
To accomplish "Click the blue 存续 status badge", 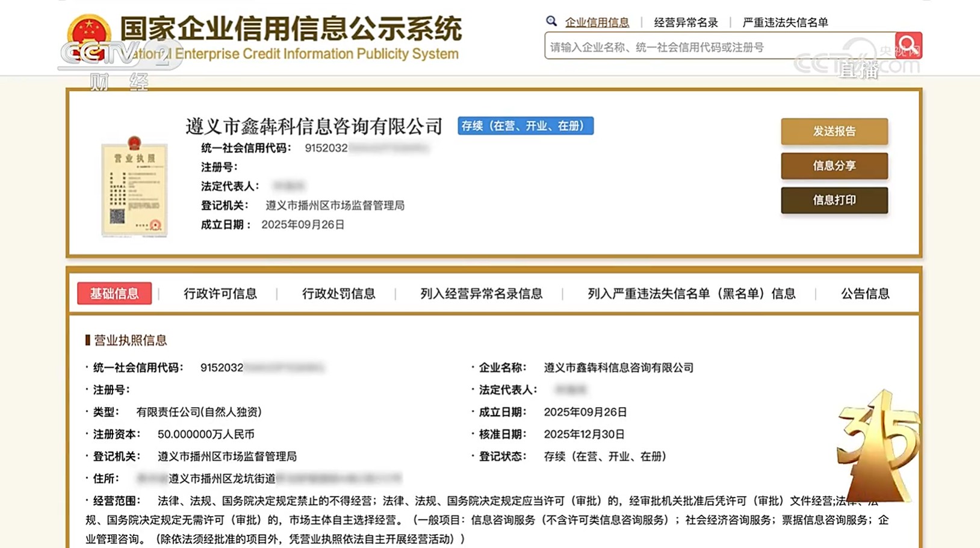I will pos(525,126).
